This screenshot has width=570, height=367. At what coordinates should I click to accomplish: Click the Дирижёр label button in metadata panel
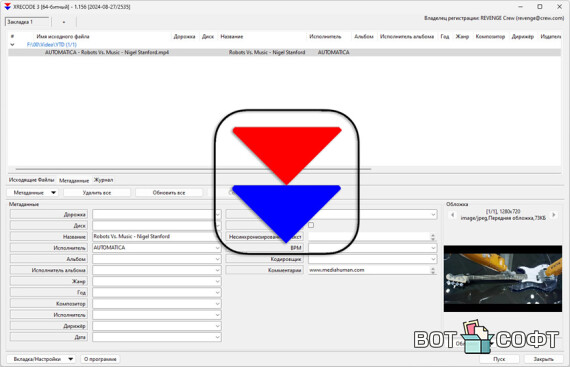click(x=49, y=326)
